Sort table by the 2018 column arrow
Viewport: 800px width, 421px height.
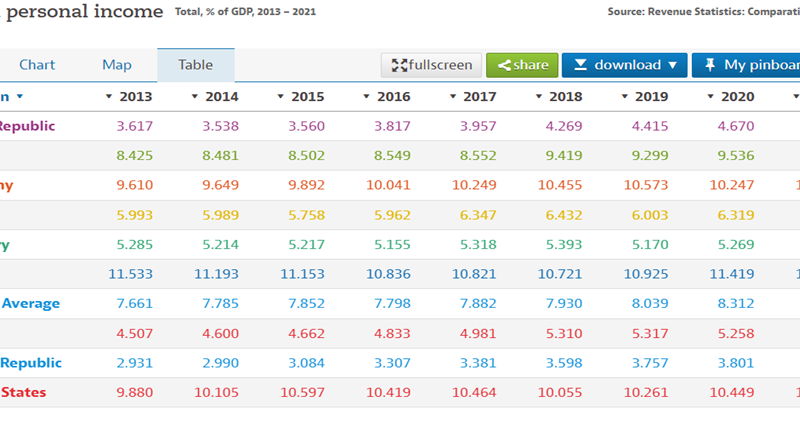pyautogui.click(x=537, y=97)
